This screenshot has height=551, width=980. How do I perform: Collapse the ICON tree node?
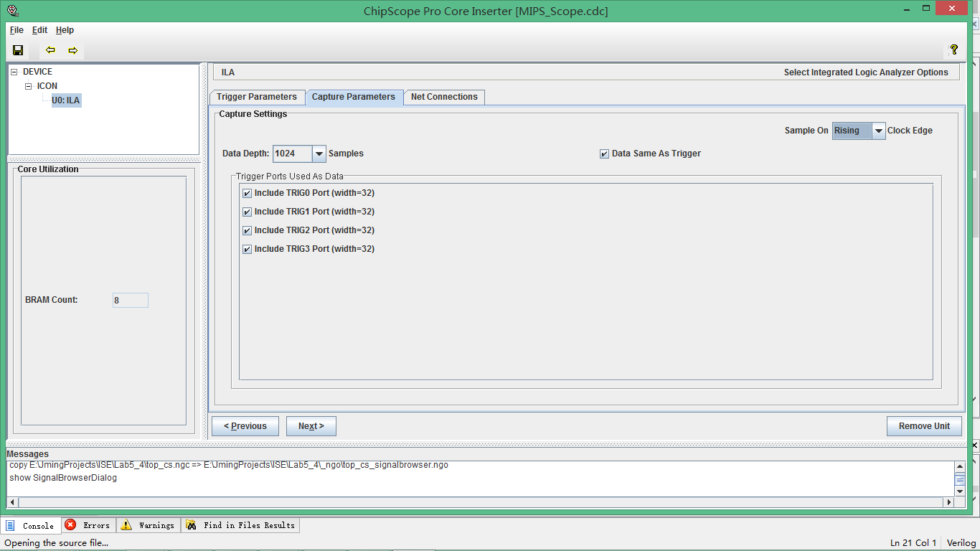29,86
